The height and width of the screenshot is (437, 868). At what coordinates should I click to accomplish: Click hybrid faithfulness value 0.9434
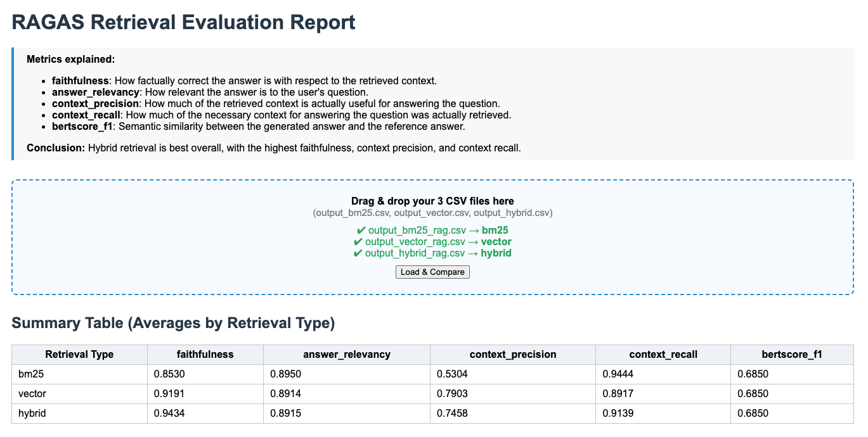pos(169,414)
